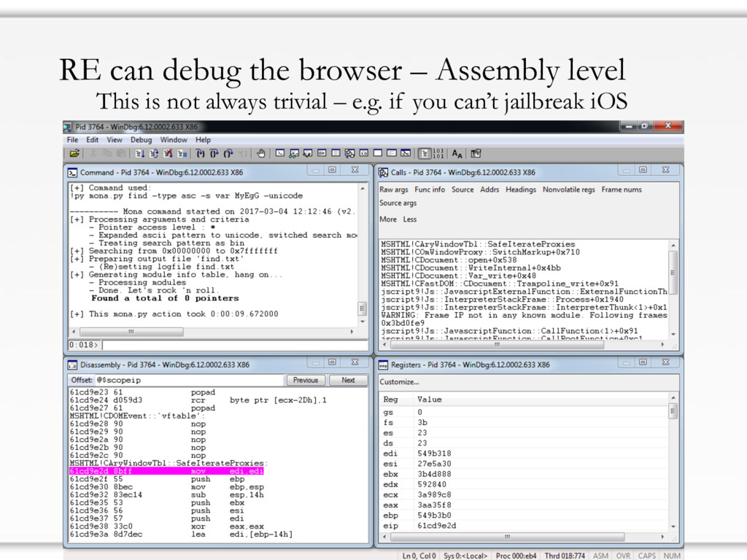Click the Command window horizontal scrollbar thumb
Viewport: 747px width, 560px height.
[x=131, y=332]
